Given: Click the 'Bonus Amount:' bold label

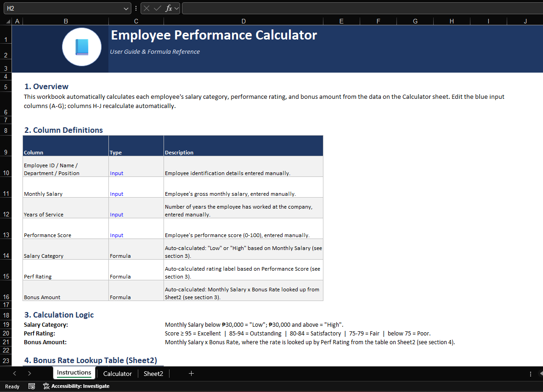Looking at the screenshot, I should pos(45,342).
